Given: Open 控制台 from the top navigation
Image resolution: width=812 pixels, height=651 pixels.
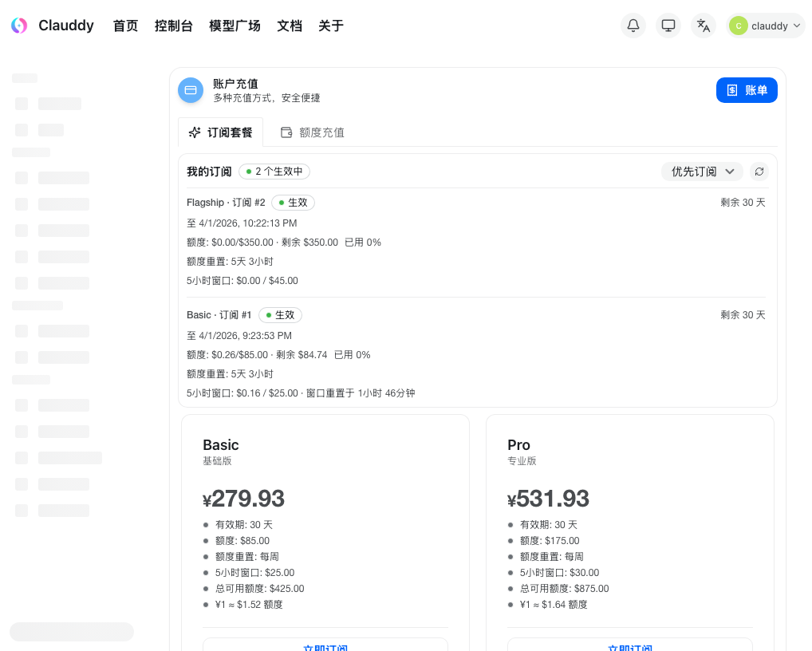Looking at the screenshot, I should [x=174, y=26].
